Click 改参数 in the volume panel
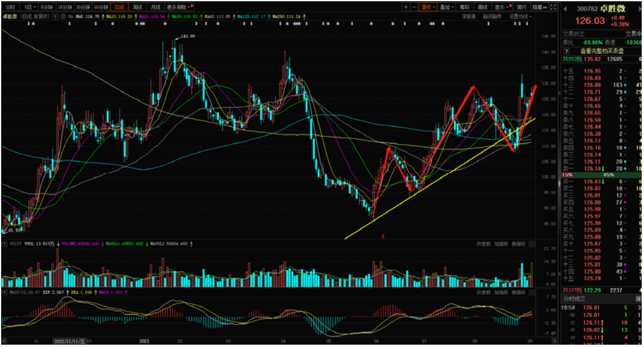The height and width of the screenshot is (347, 644). (483, 244)
